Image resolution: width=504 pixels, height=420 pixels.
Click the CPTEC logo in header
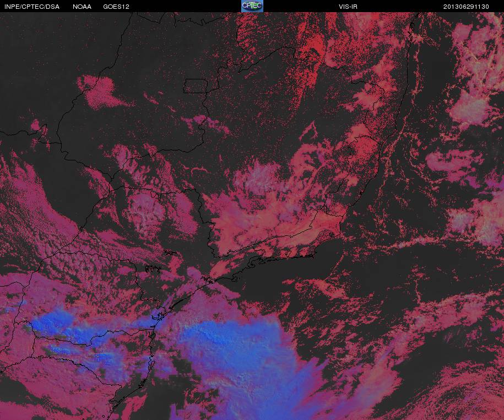click(252, 6)
